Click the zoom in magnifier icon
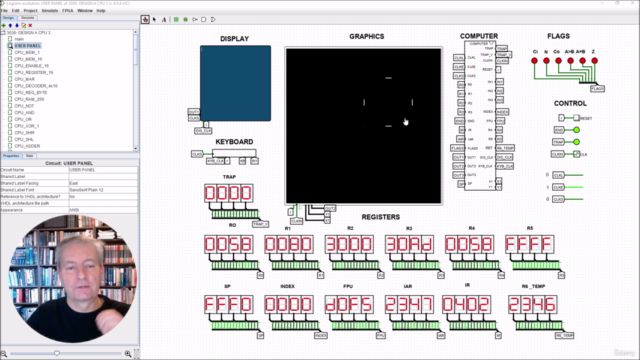 tap(128, 354)
